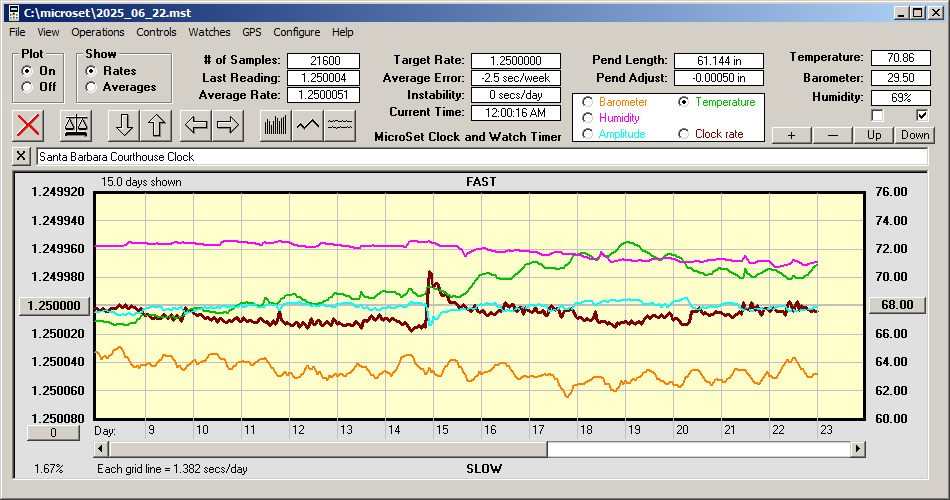Open the File menu

[x=17, y=32]
